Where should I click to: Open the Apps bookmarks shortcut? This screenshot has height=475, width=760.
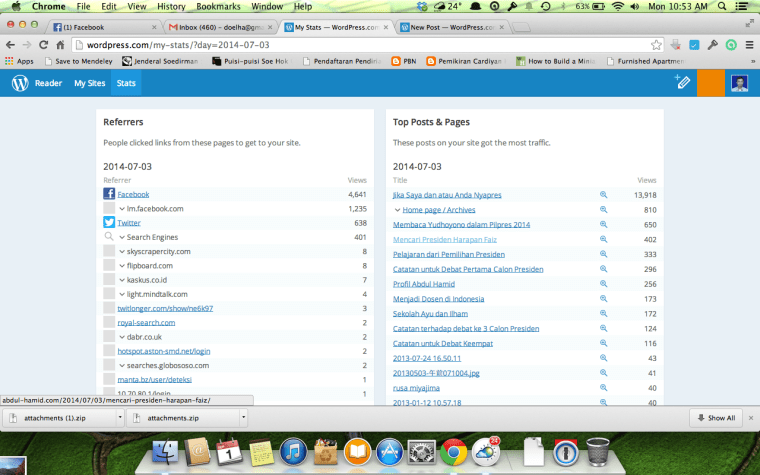pos(19,61)
